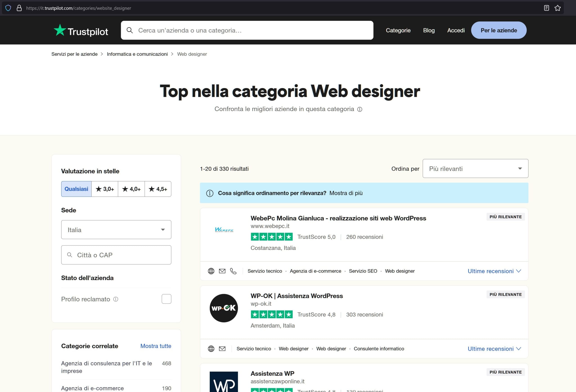
Task: Click 303 recensioni text
Action: 364,314
